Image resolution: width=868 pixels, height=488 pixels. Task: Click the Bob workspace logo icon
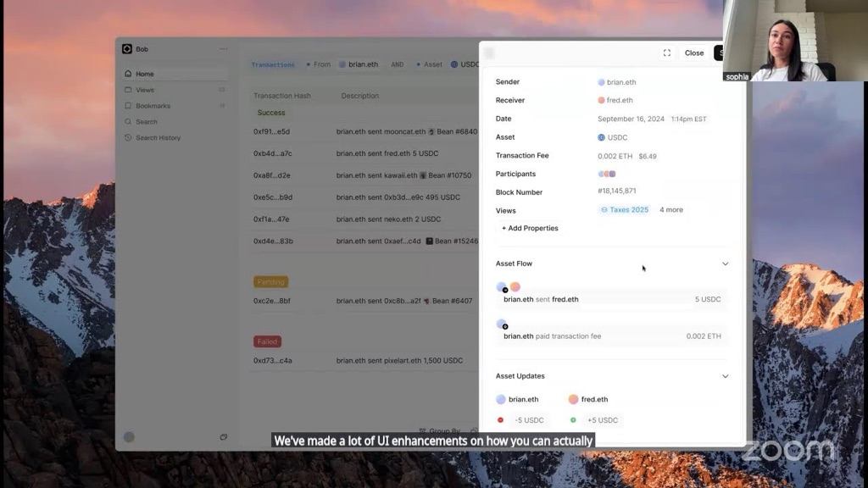[127, 49]
